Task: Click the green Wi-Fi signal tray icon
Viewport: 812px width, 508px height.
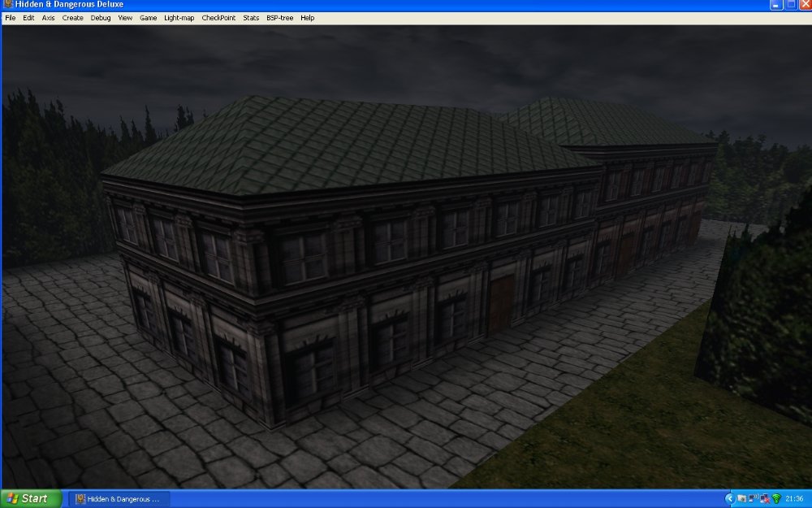Action: 776,499
